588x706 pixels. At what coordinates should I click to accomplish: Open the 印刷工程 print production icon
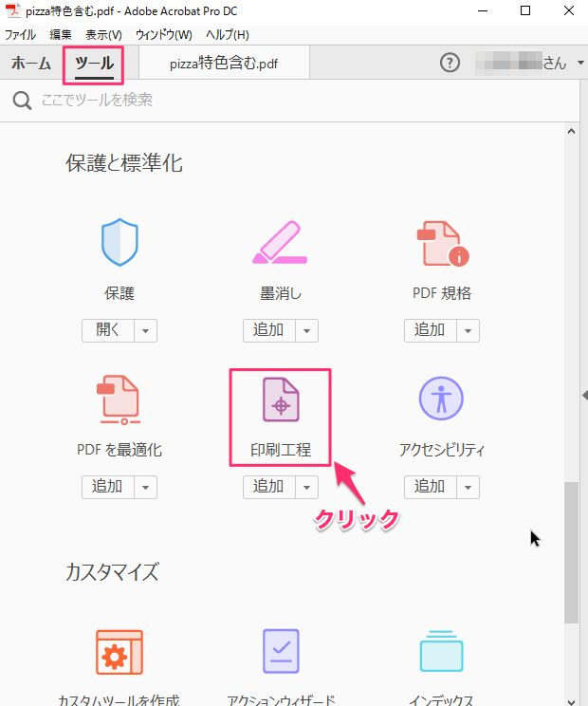coord(281,399)
